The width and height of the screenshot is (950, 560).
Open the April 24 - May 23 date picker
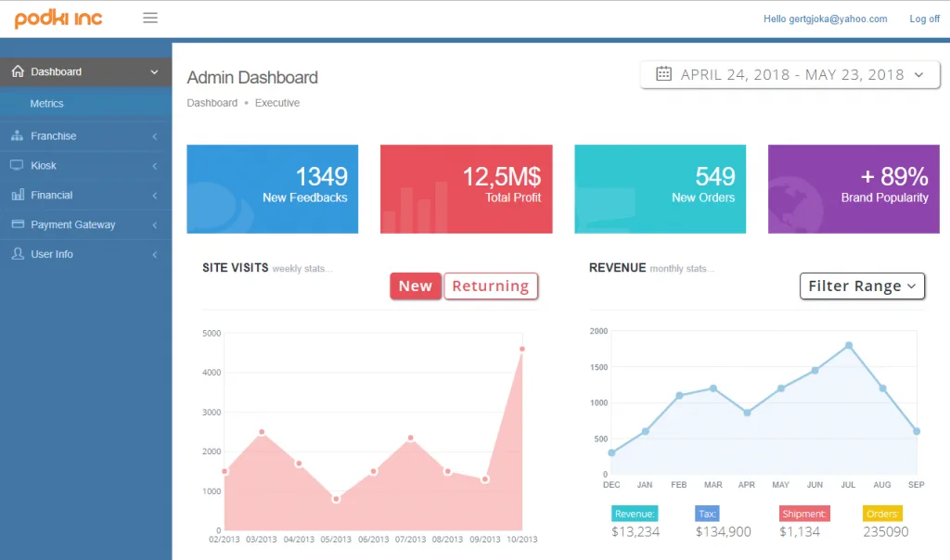click(790, 74)
